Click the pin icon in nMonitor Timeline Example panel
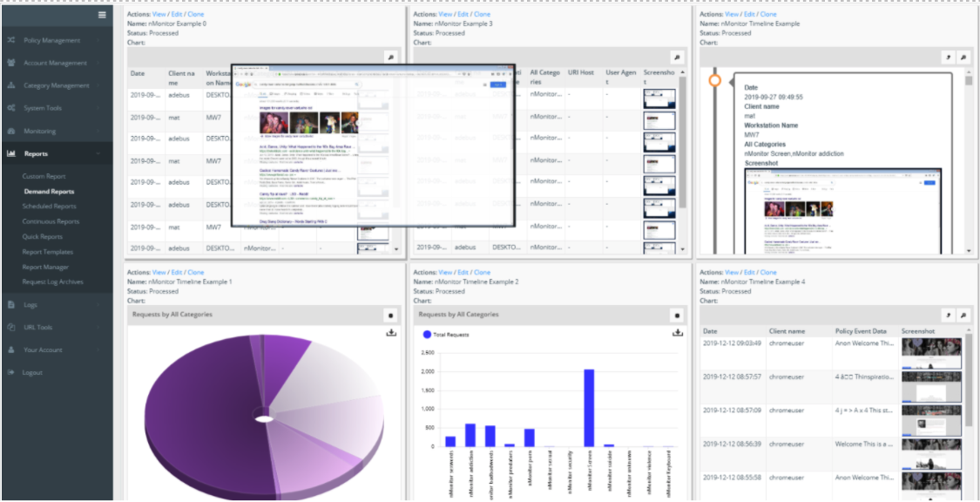Viewport: 980px width, 502px height. [948, 57]
